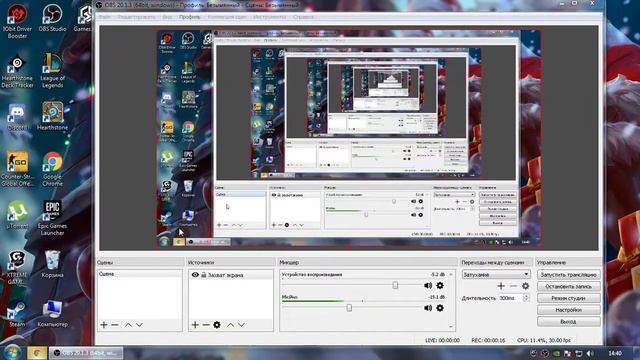Remove the selected scene with the minus icon
Image resolution: width=640 pixels, height=360 pixels.
point(115,325)
